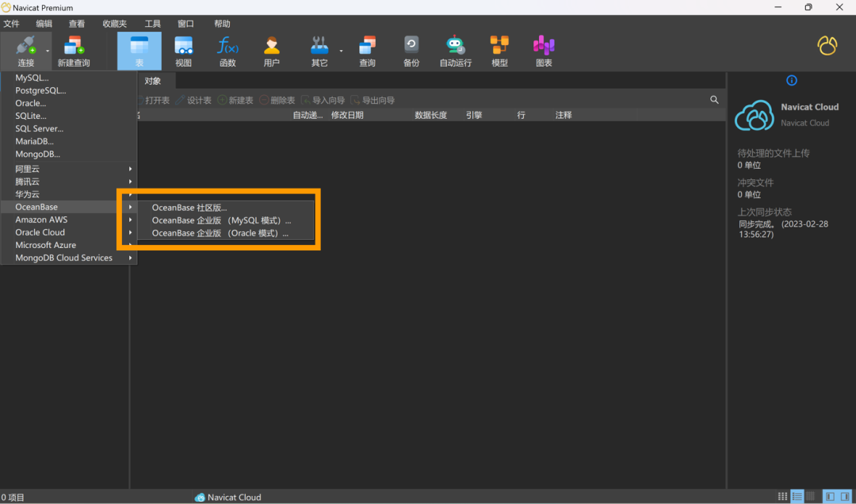
Task: Expand the 华为云 submenu
Action: (69, 194)
